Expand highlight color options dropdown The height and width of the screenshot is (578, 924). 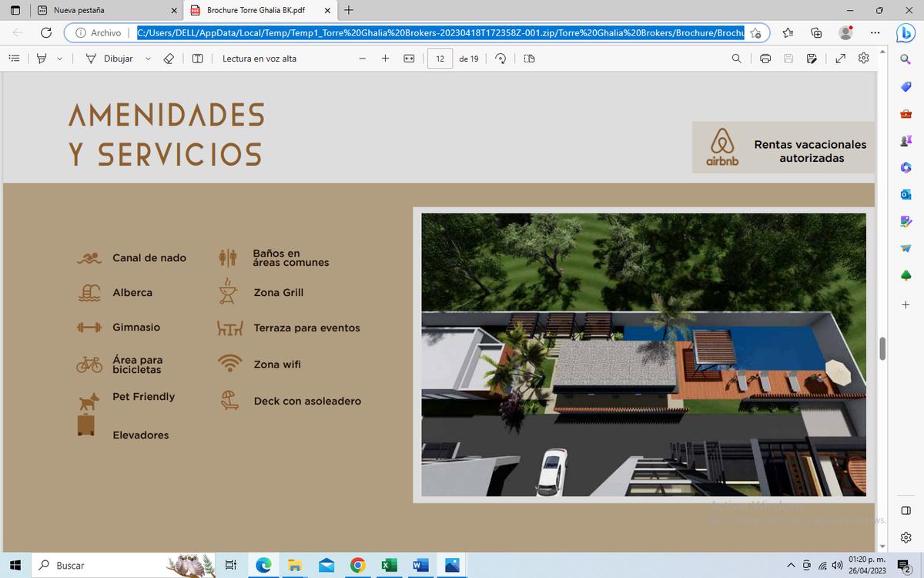59,59
